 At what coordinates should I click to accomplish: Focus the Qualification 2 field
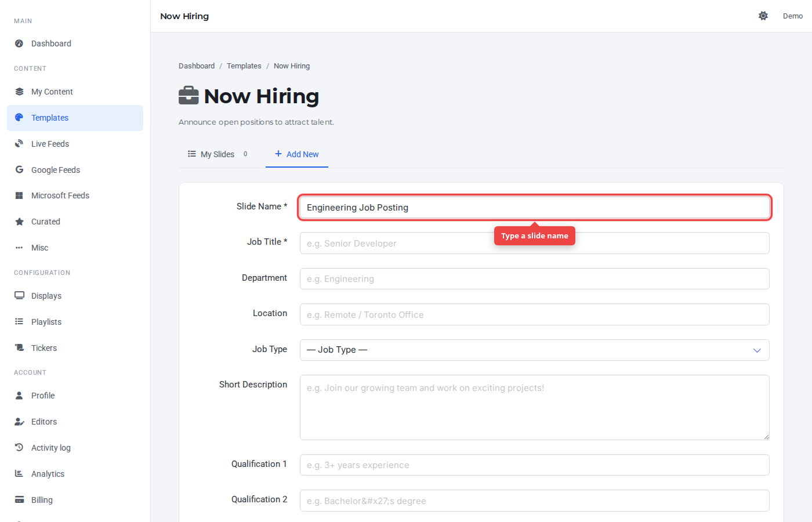point(534,501)
